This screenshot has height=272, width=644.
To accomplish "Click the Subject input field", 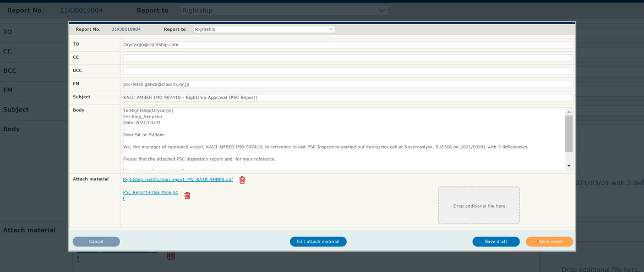I will [x=348, y=98].
